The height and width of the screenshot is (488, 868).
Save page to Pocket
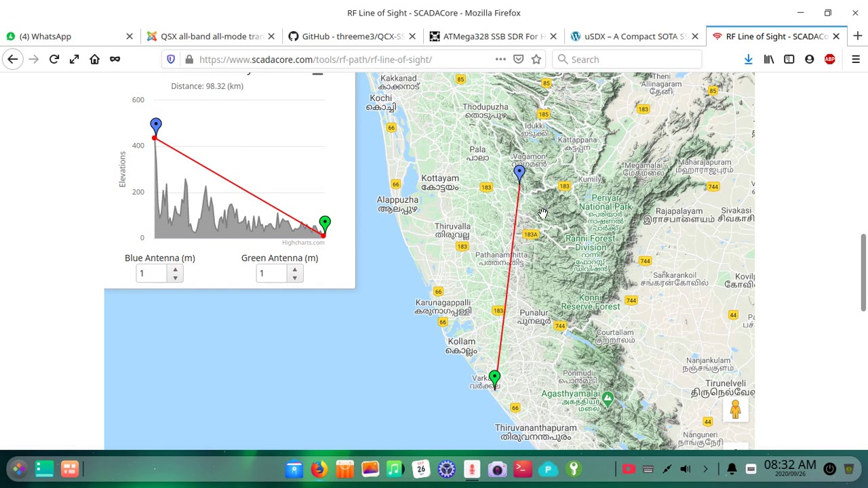pyautogui.click(x=519, y=60)
